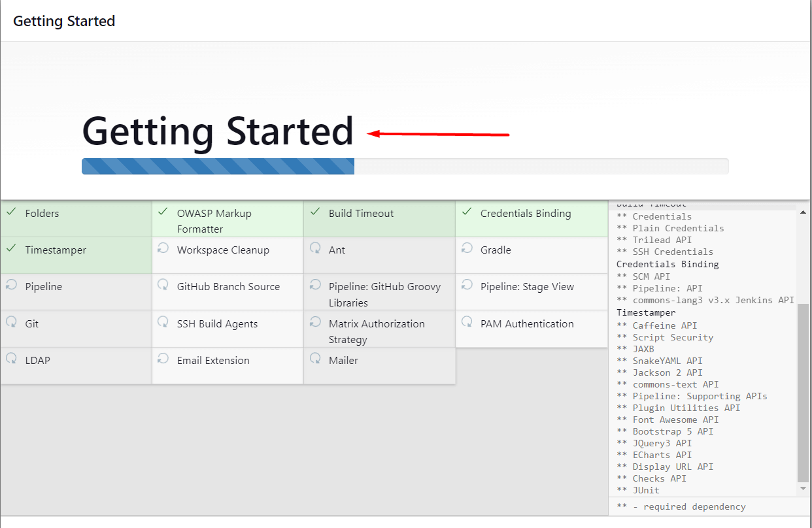Viewport: 812px width, 528px height.
Task: Select the Email Extension plugin label
Action: [x=213, y=361]
